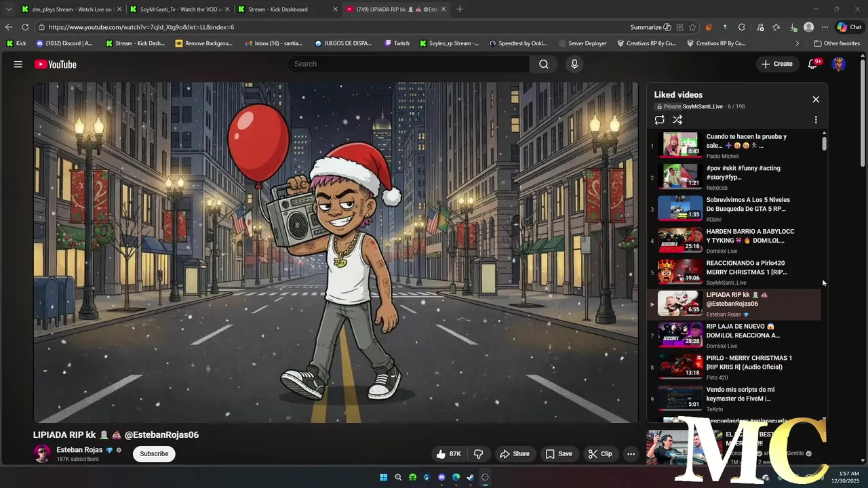
Task: Dislike the current video
Action: click(478, 454)
